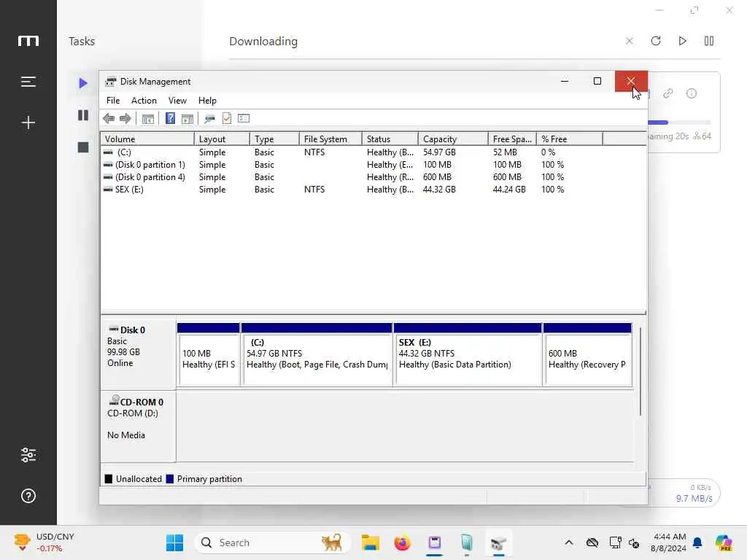Click the Motrix logo in the sidebar

click(x=28, y=42)
